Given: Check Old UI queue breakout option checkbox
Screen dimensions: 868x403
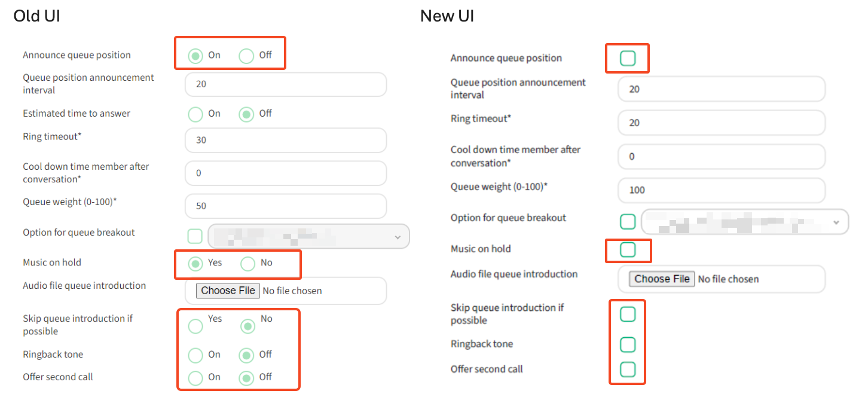Looking at the screenshot, I should click(195, 236).
